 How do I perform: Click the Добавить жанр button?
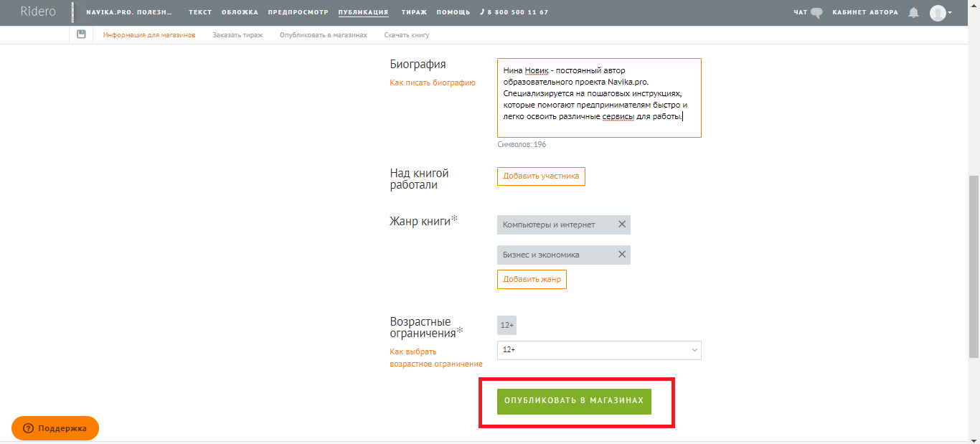click(x=532, y=279)
